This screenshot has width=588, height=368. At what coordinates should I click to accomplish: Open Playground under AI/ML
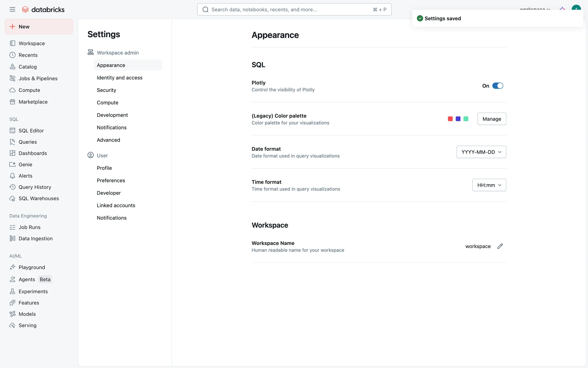coord(32,267)
